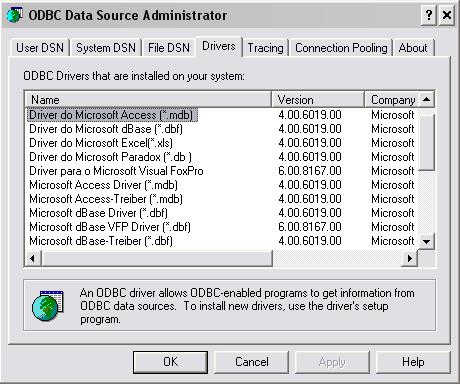
Task: Click the ODBC driver info globe icon
Action: 48,305
